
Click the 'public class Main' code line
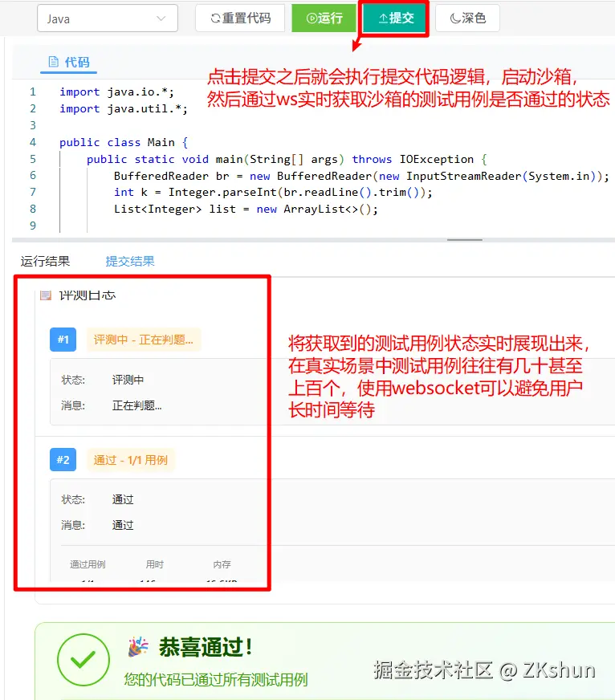click(124, 142)
